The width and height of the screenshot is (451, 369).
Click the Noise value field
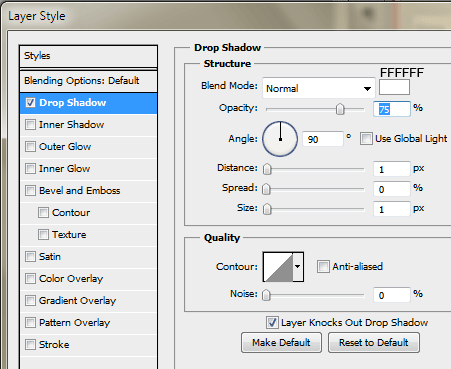click(392, 295)
